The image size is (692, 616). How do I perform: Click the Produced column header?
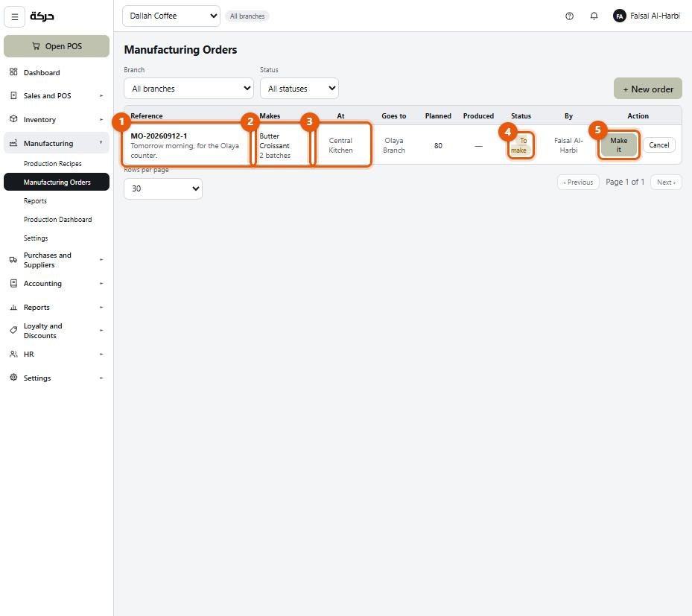pyautogui.click(x=478, y=115)
